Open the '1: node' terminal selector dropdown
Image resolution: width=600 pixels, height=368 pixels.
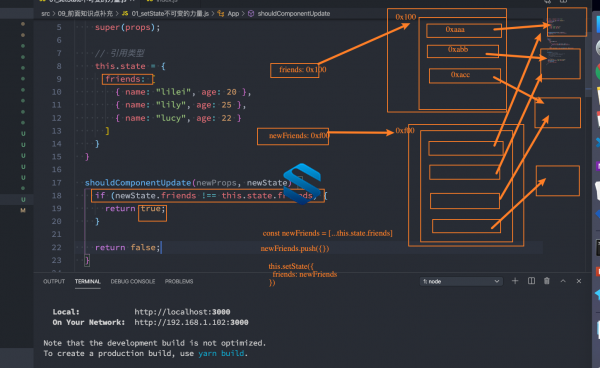[x=461, y=281]
